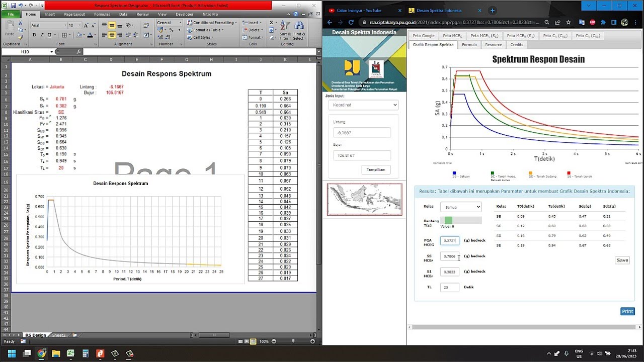Image resolution: width=644 pixels, height=362 pixels.
Task: Open a new browser tab
Action: pyautogui.click(x=493, y=11)
